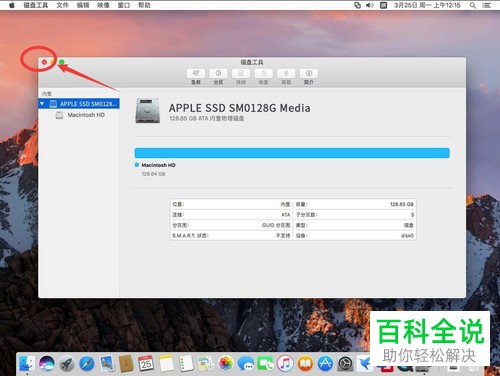500x376 pixels.
Task: Open Safari from the Dock
Action: point(87,363)
